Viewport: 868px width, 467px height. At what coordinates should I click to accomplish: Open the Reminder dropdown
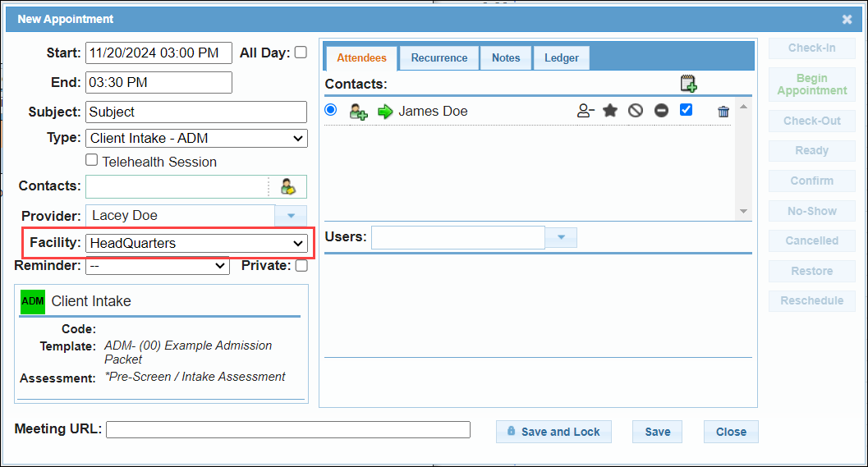point(158,266)
